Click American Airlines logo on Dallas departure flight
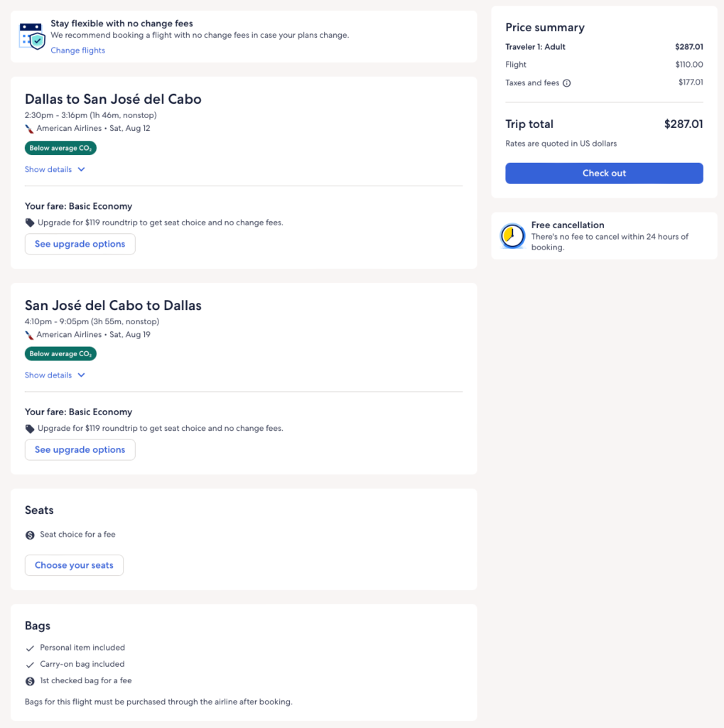This screenshot has width=724, height=728. point(29,129)
